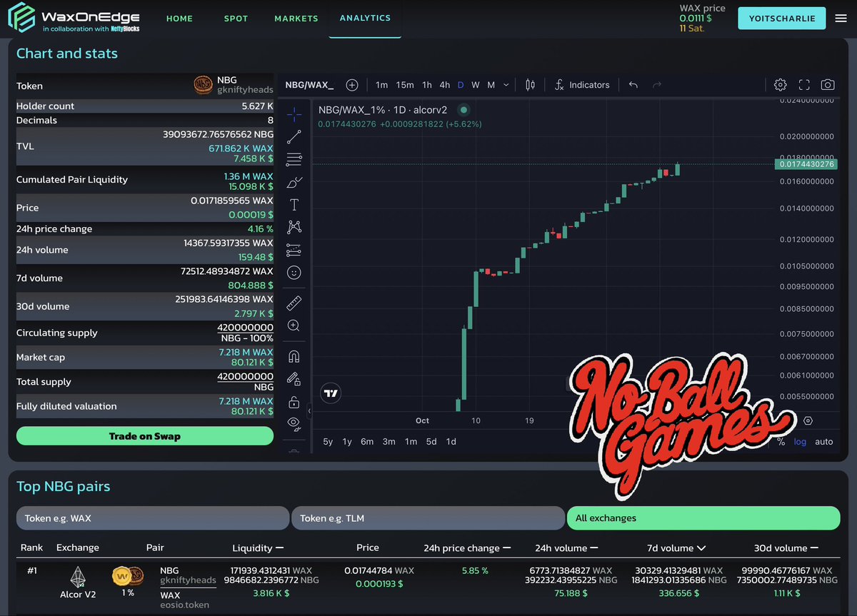Click the NBG token coin icon
The height and width of the screenshot is (616, 857).
pyautogui.click(x=204, y=86)
